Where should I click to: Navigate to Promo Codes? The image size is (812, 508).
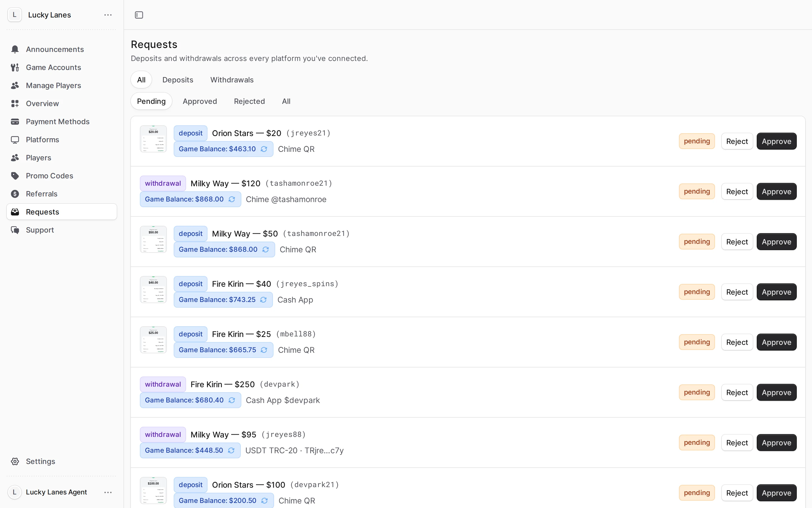(62, 176)
